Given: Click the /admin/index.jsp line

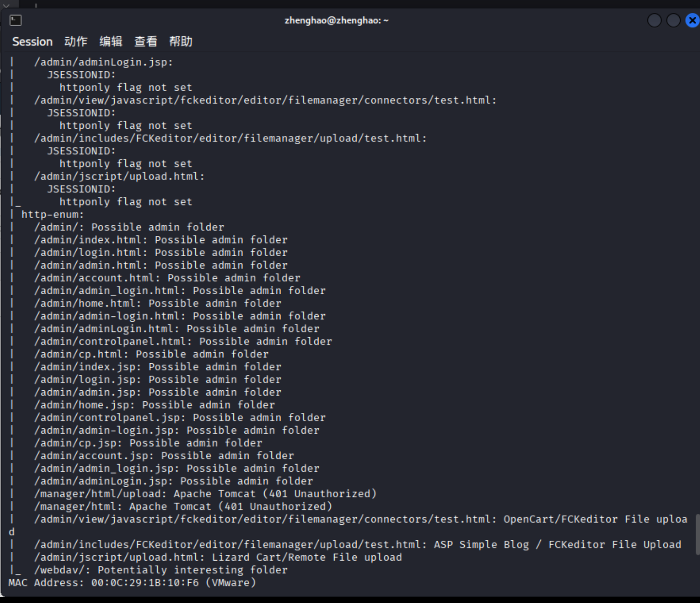Looking at the screenshot, I should (158, 367).
